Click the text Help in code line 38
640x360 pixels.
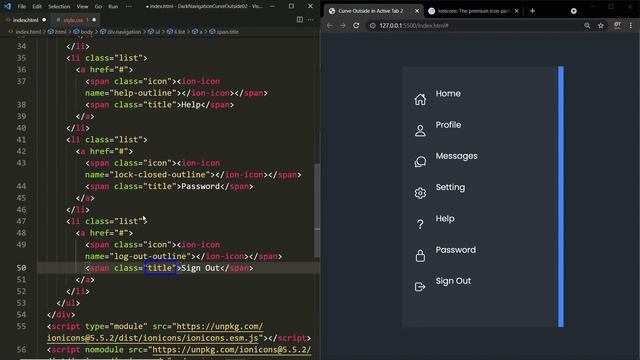click(191, 105)
